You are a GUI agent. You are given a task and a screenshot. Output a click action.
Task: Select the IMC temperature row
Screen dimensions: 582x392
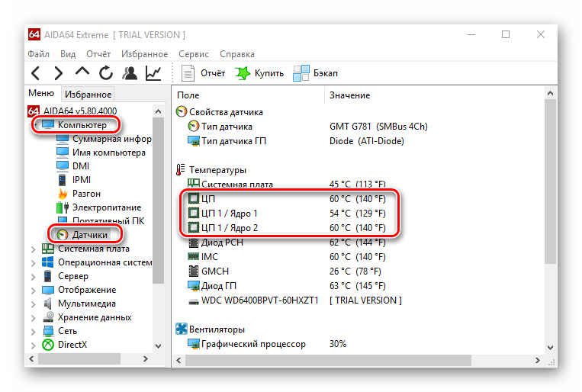coord(287,257)
